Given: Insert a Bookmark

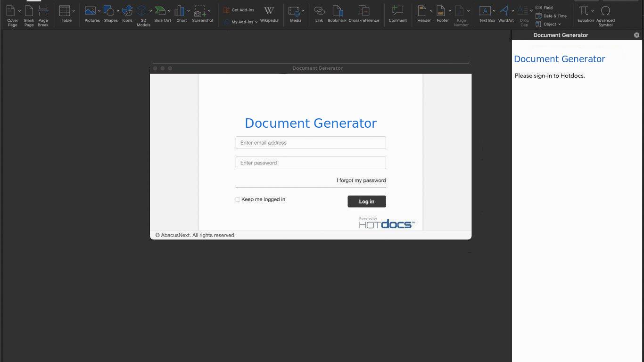Looking at the screenshot, I should point(337,14).
